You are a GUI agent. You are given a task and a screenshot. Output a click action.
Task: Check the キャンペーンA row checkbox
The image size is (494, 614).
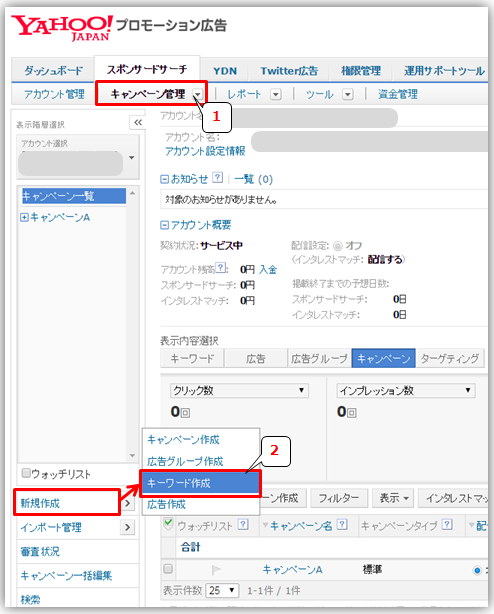click(168, 569)
